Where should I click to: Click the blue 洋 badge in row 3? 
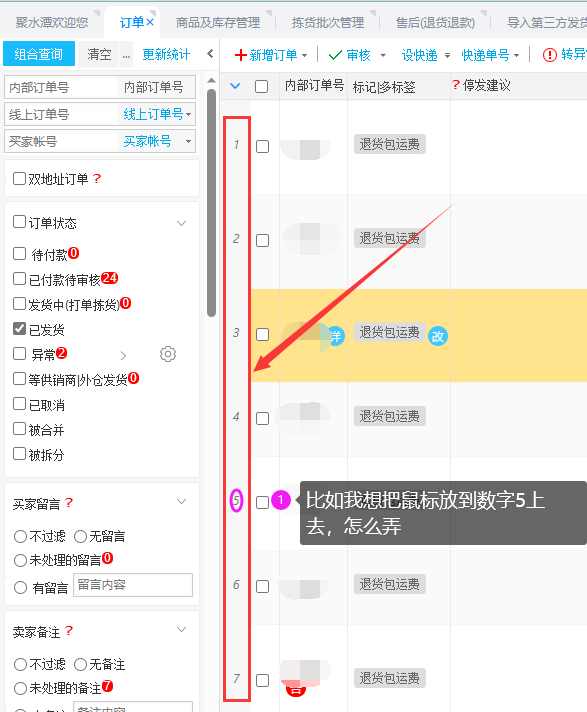point(336,336)
